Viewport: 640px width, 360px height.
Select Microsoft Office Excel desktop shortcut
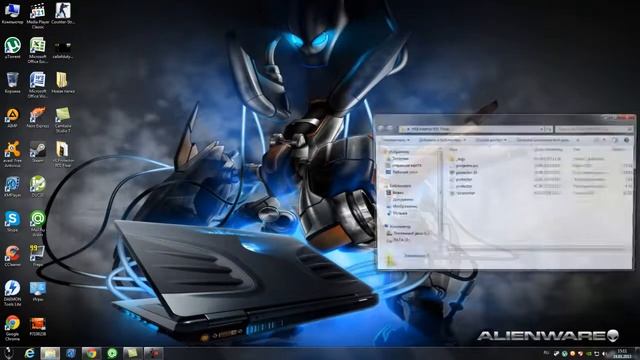(x=38, y=50)
